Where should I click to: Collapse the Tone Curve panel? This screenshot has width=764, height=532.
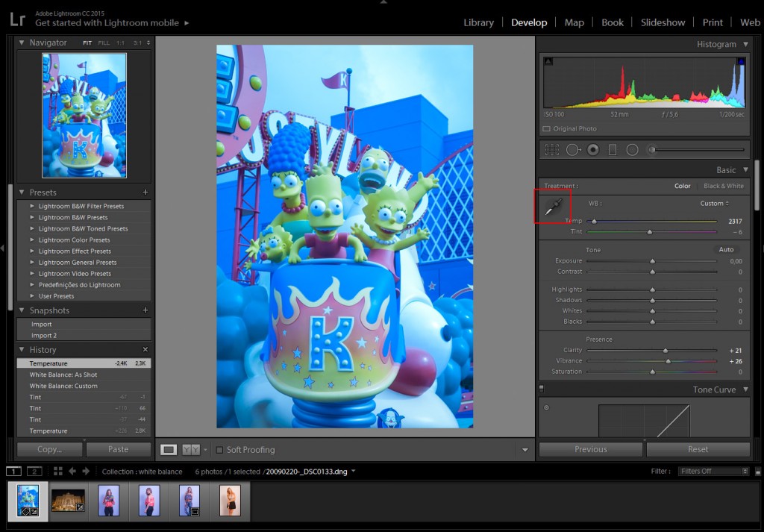pyautogui.click(x=745, y=389)
